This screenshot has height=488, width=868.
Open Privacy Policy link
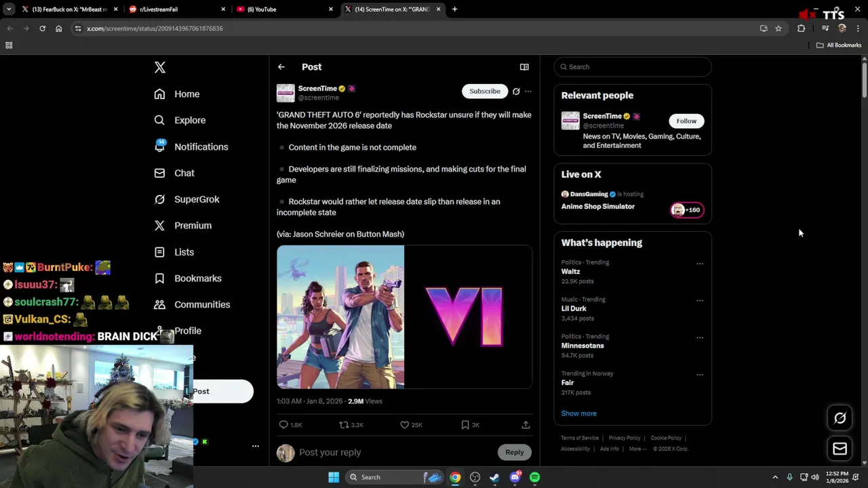click(625, 438)
